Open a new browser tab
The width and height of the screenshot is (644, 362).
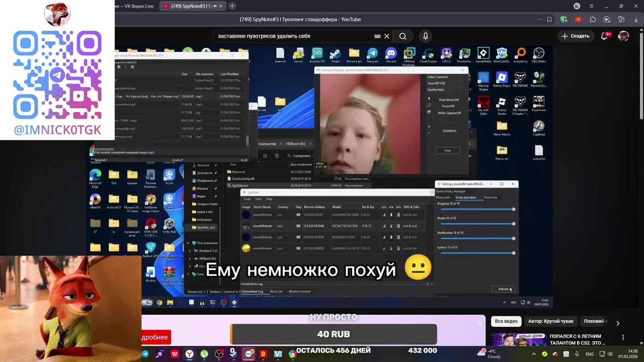point(232,6)
